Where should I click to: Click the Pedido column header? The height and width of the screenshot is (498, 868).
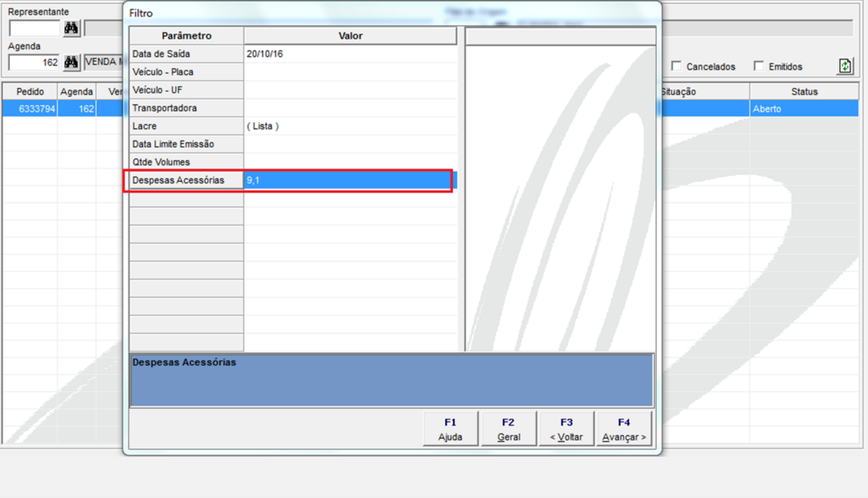[30, 91]
